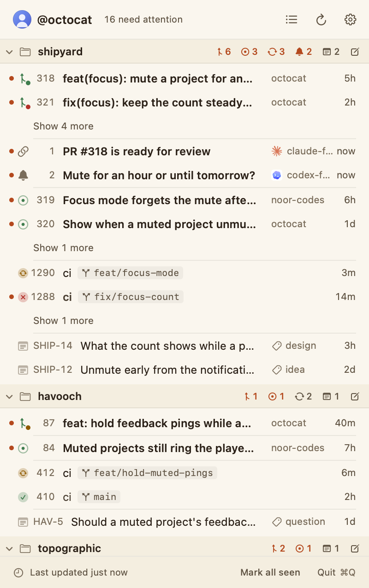
Task: Collapse the havooch project chevron
Action: click(x=9, y=396)
